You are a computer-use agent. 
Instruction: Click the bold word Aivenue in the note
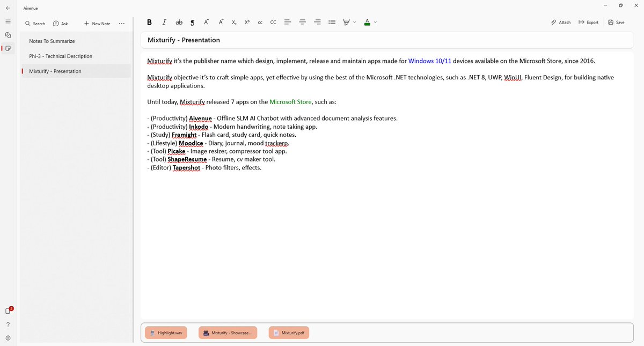(x=201, y=119)
